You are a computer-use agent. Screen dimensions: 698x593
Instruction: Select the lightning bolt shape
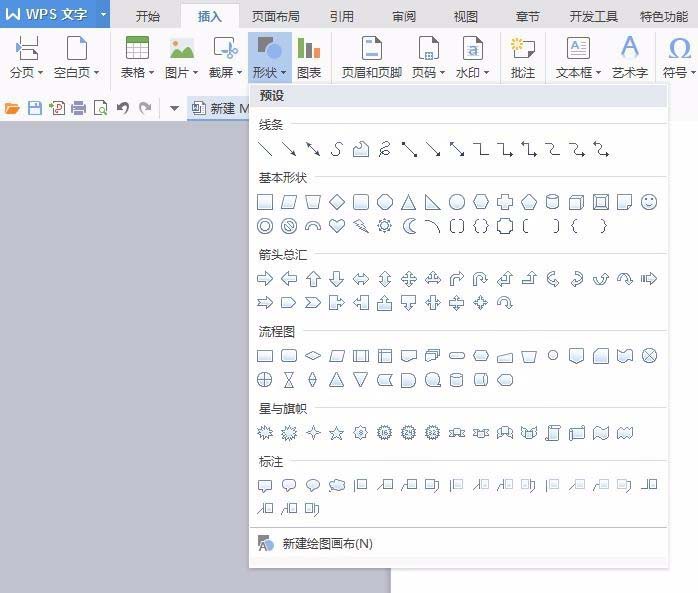[361, 226]
